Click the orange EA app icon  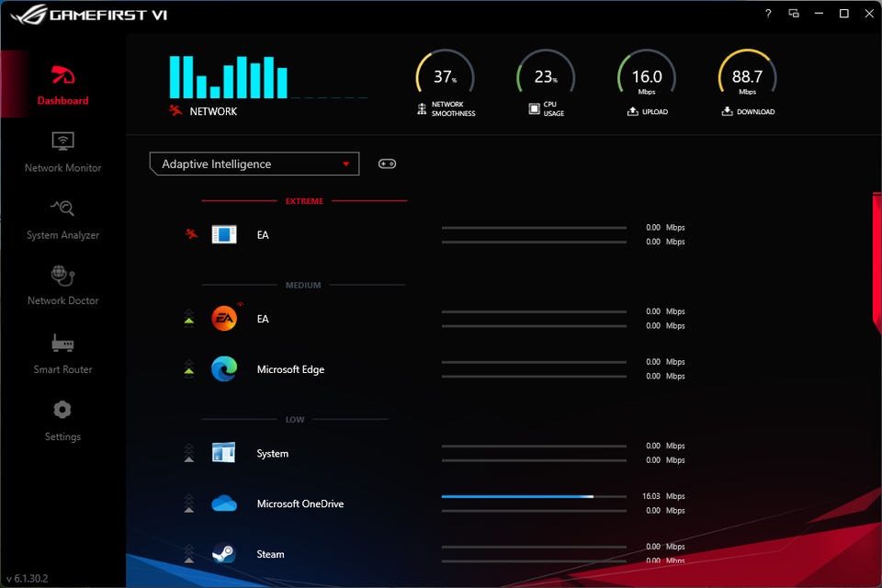tap(224, 319)
